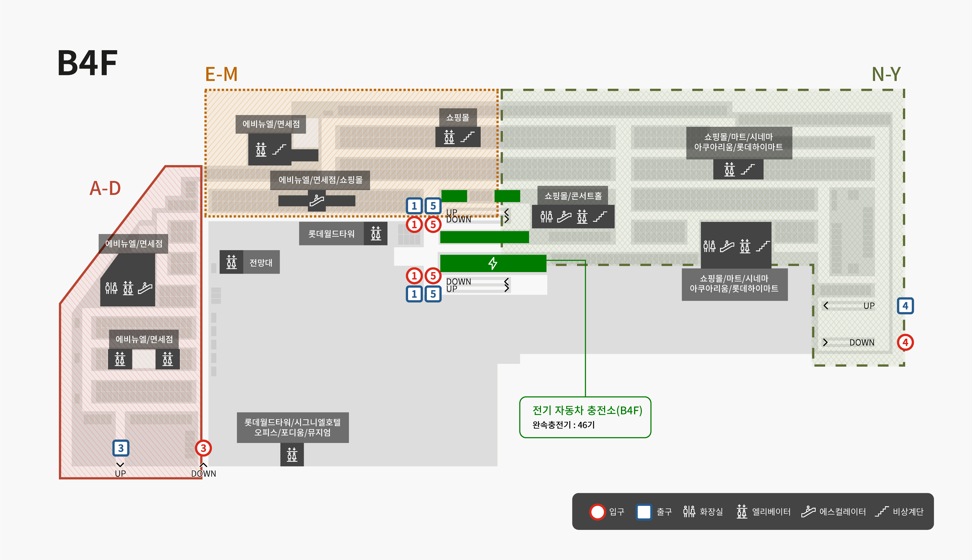Click the 에비뉴엘/면세점/쇼핑몰 label
Viewport: 972px width, 560px height.
(x=320, y=180)
